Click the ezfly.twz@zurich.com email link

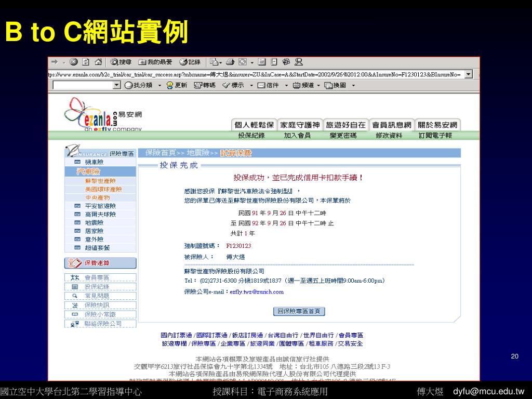[x=257, y=292]
